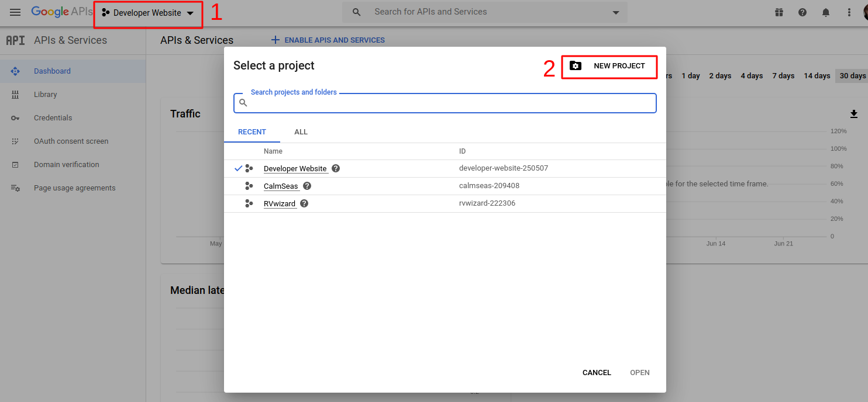Click the plus icon beside Enable APIs
This screenshot has height=402, width=868.
pos(275,40)
